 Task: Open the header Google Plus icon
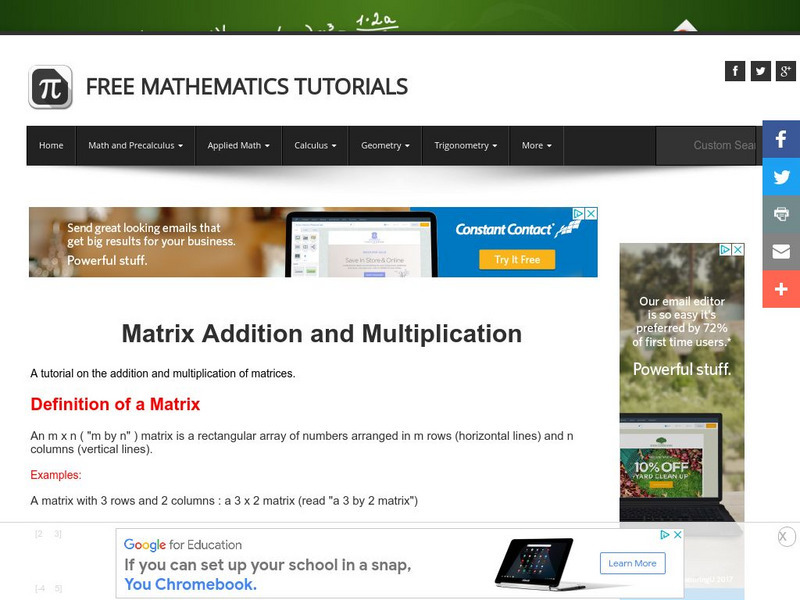pos(786,71)
